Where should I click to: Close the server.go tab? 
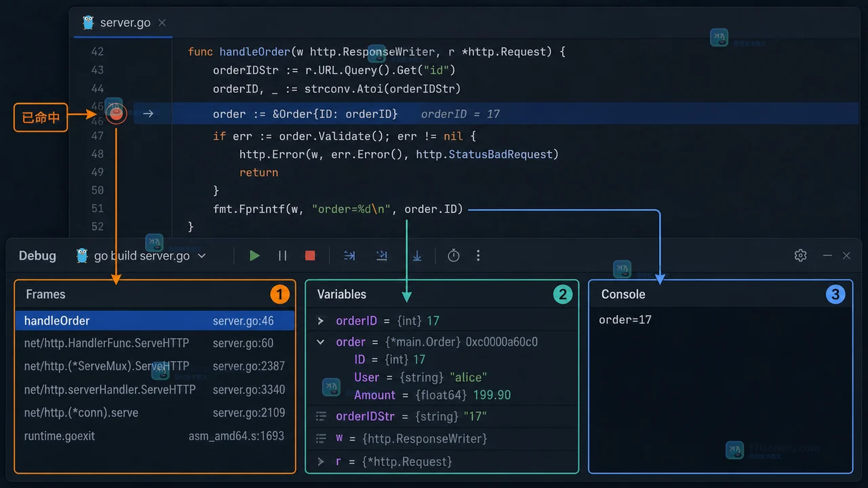click(162, 22)
